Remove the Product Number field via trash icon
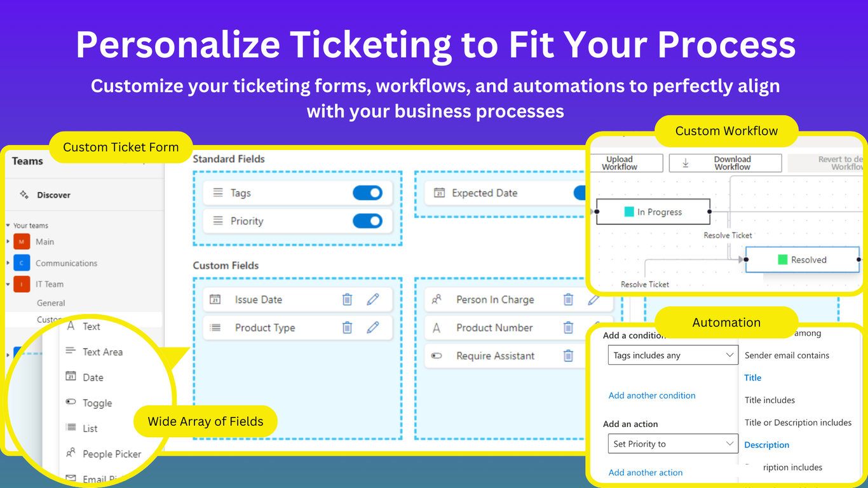 click(x=568, y=327)
